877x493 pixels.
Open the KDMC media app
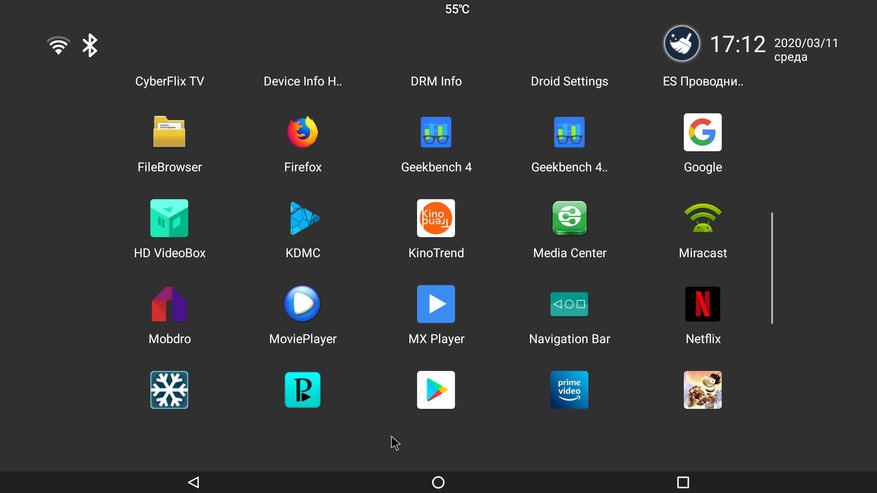click(303, 218)
